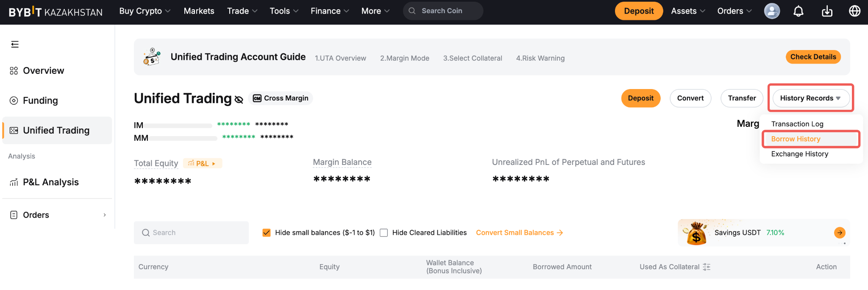Open Markets page

[x=199, y=11]
